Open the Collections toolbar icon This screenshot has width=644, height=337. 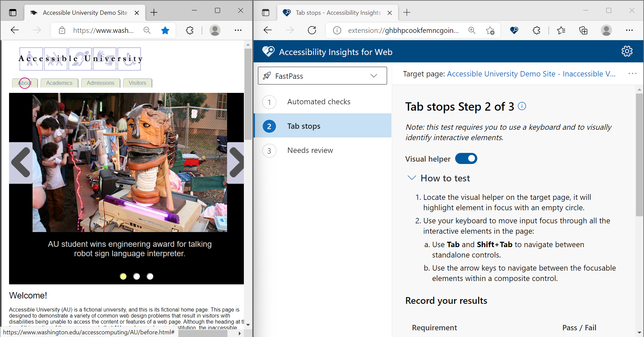[x=583, y=31]
